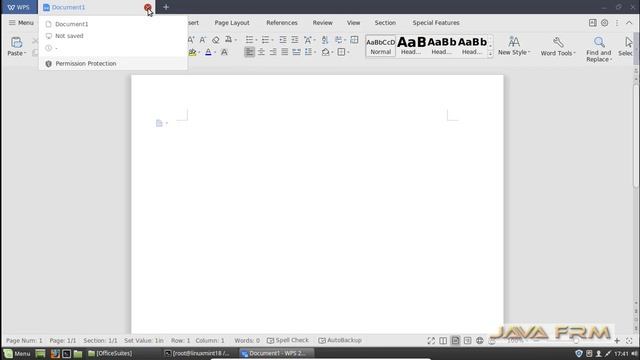Click the paragraph shading bucket icon
The height and width of the screenshot is (360, 640).
pos(325,52)
